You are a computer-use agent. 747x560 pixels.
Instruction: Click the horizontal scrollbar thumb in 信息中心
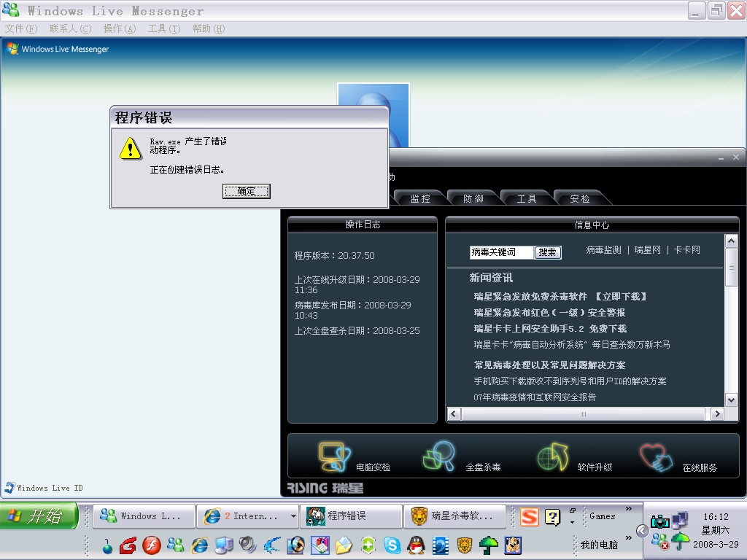click(583, 414)
